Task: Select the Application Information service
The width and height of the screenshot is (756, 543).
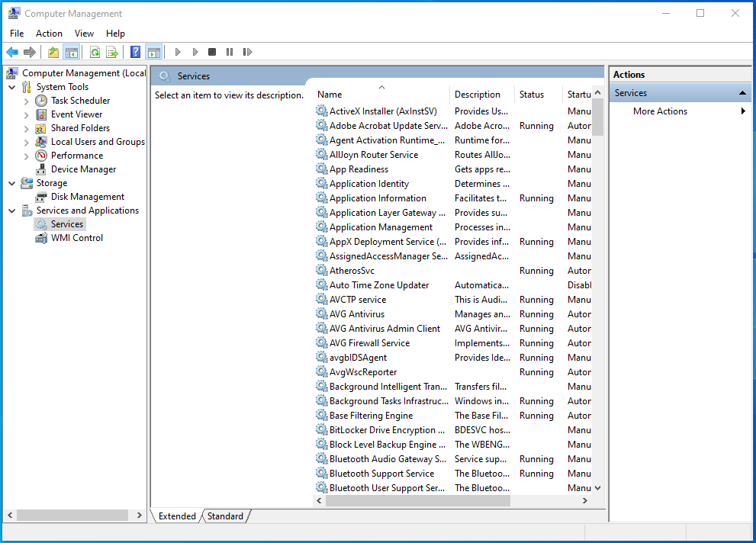Action: [453, 198]
